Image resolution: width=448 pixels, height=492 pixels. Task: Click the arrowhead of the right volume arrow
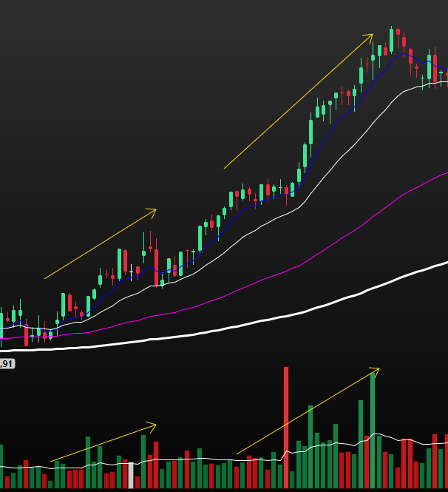point(377,369)
